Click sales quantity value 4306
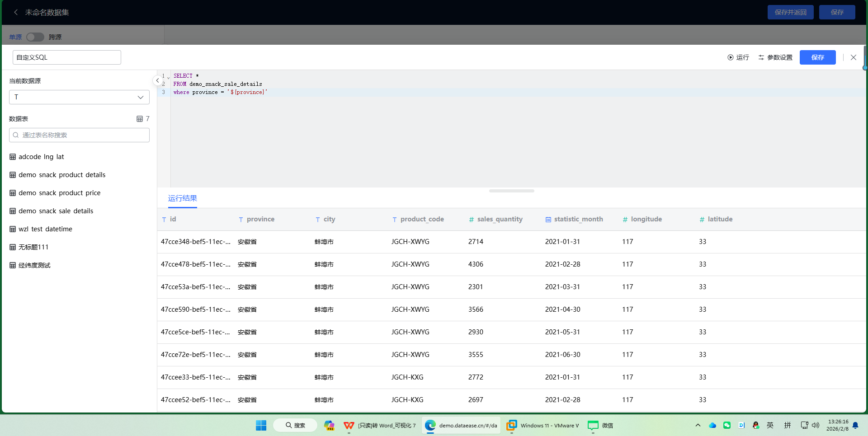Screen dimensions: 868x436 (x=476, y=264)
